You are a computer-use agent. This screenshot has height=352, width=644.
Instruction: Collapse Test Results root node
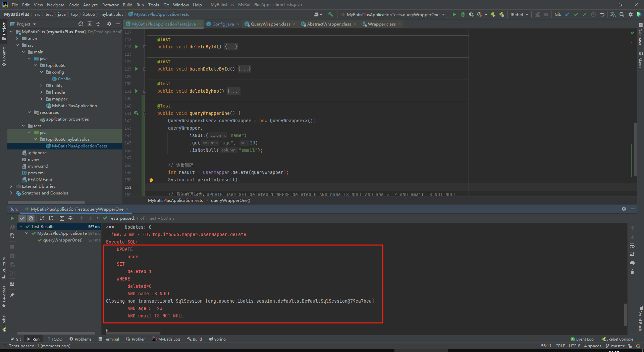pyautogui.click(x=20, y=227)
